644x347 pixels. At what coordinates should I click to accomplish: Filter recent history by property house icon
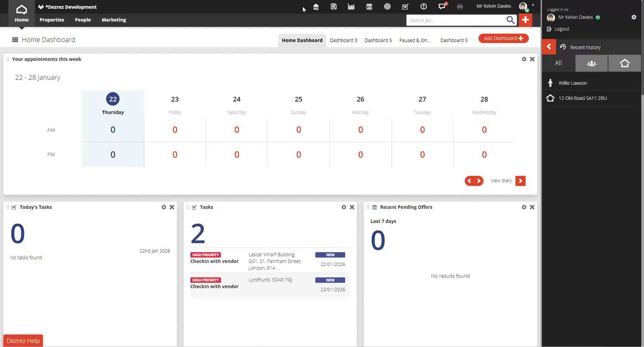(x=624, y=63)
